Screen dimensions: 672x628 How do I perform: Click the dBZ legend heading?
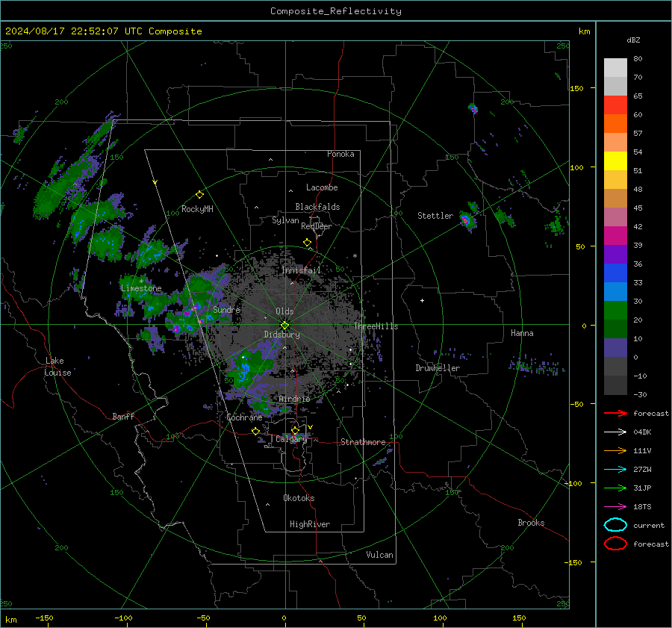[633, 40]
